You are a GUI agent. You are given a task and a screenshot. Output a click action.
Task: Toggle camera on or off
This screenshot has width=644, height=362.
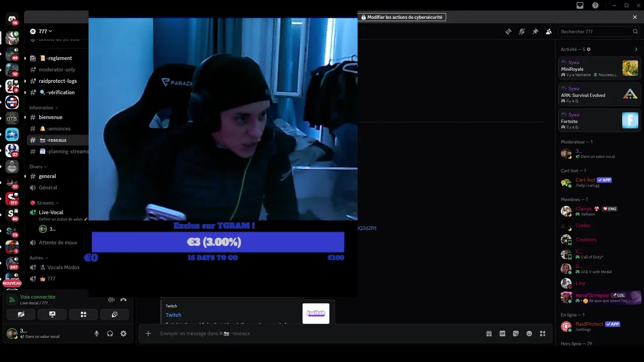pyautogui.click(x=21, y=314)
